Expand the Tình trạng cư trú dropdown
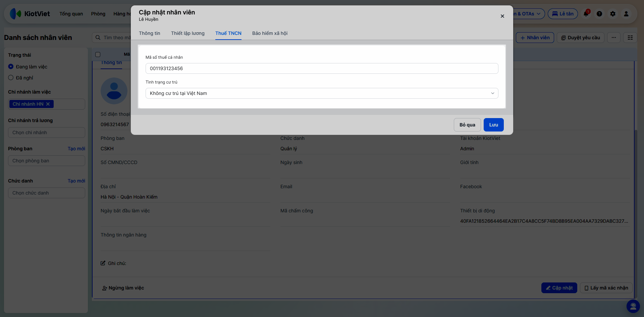This screenshot has height=317, width=644. [x=322, y=93]
